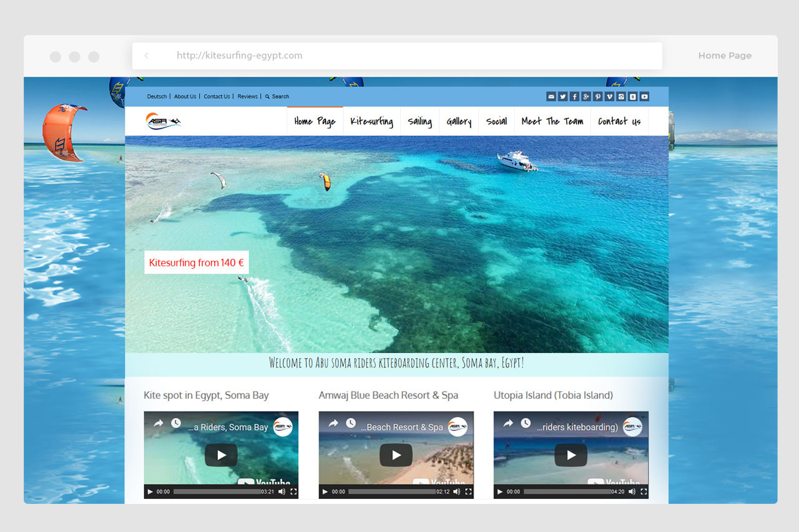Viewport: 799px width, 532px height.
Task: Click the 'Welcome to Abu Soma riders' headline
Action: [x=396, y=363]
